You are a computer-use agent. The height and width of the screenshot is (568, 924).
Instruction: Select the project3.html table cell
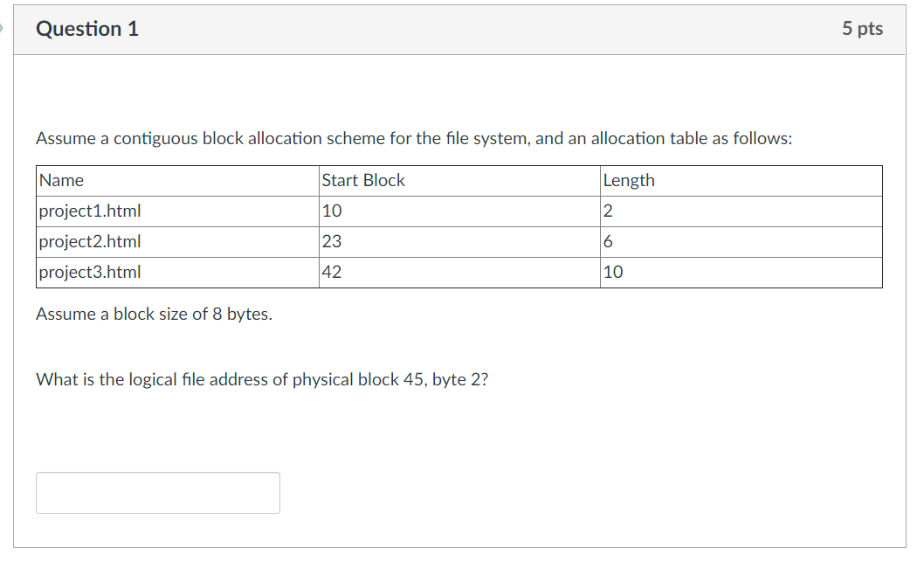pos(89,272)
